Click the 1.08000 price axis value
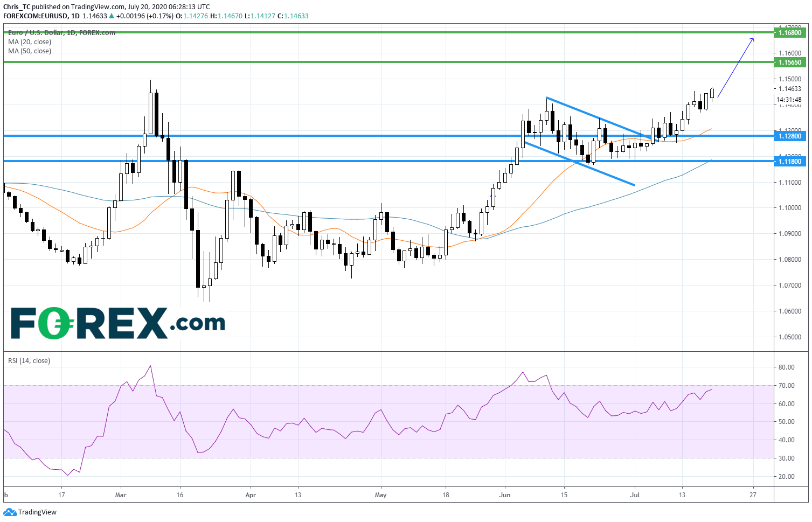The image size is (812, 522). click(790, 260)
